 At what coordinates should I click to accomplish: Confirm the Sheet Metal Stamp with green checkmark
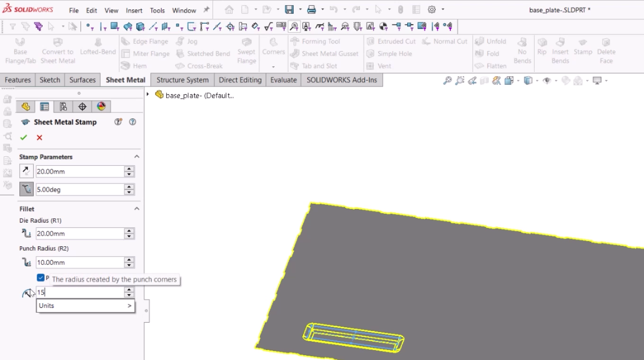pyautogui.click(x=24, y=137)
